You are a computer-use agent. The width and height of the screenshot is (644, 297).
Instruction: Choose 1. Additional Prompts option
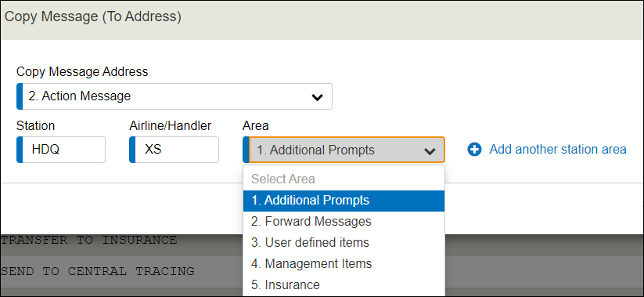coord(344,201)
